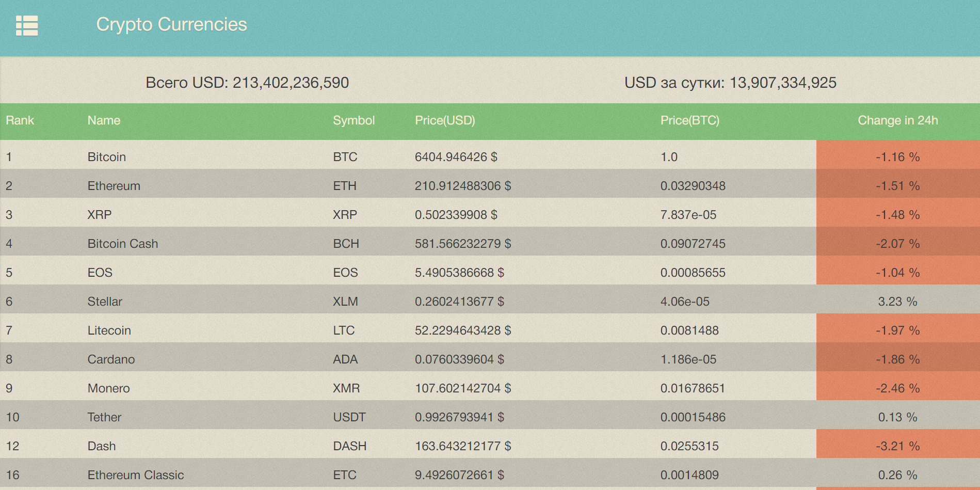Click the Price(USD) column header
The height and width of the screenshot is (490, 980).
point(445,120)
